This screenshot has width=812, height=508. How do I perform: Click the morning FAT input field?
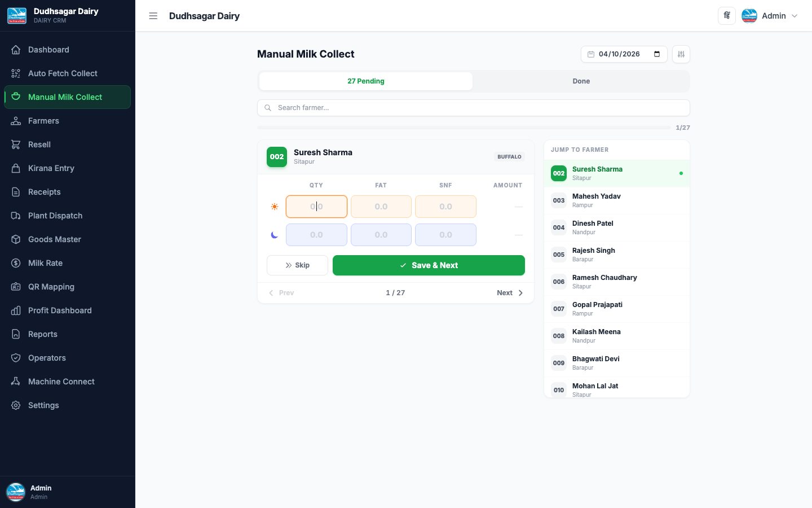tap(381, 207)
